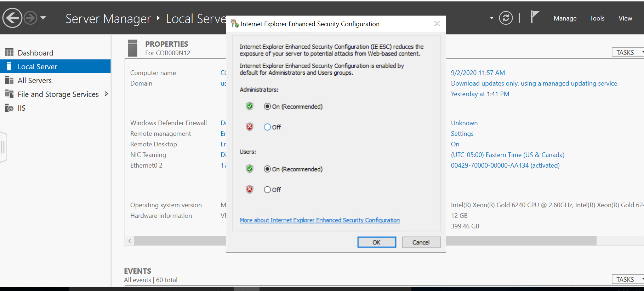Open the navigation history dropdown arrow
The width and height of the screenshot is (644, 291).
tap(43, 18)
